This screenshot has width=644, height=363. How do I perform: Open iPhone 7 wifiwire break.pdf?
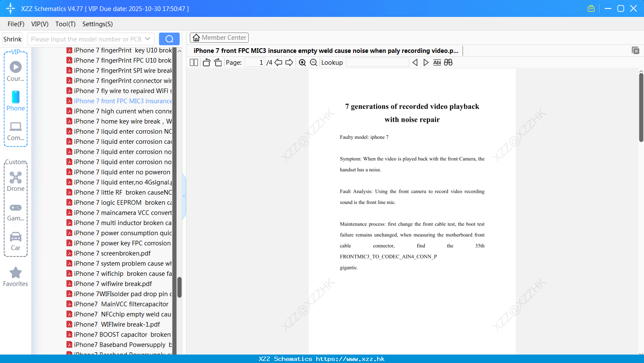pos(109,284)
